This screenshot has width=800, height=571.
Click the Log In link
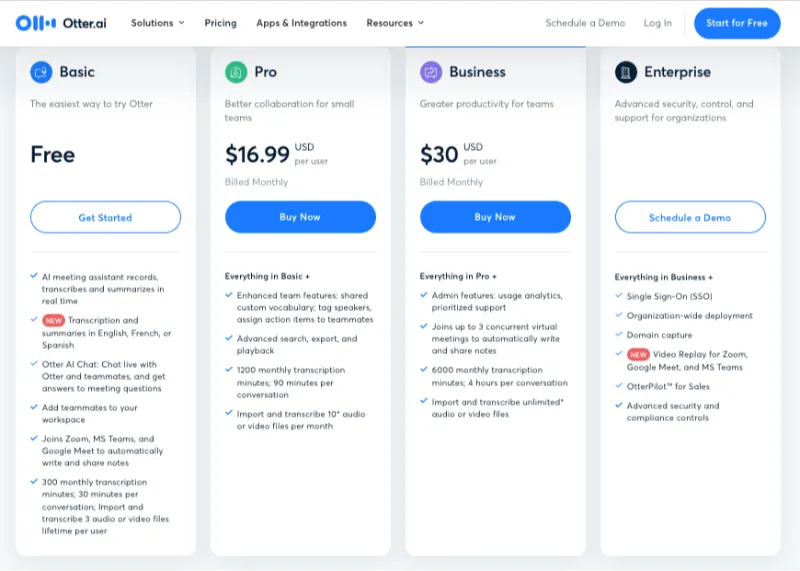point(658,23)
